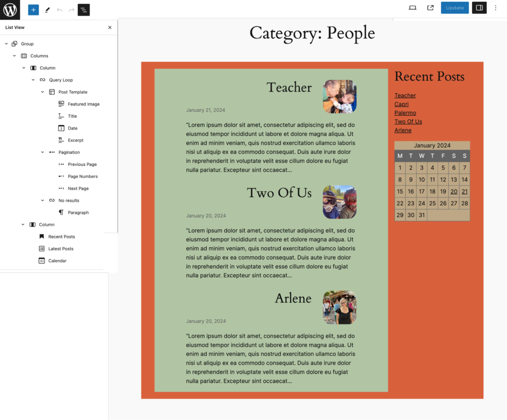Collapse the No results chevron

[43, 200]
